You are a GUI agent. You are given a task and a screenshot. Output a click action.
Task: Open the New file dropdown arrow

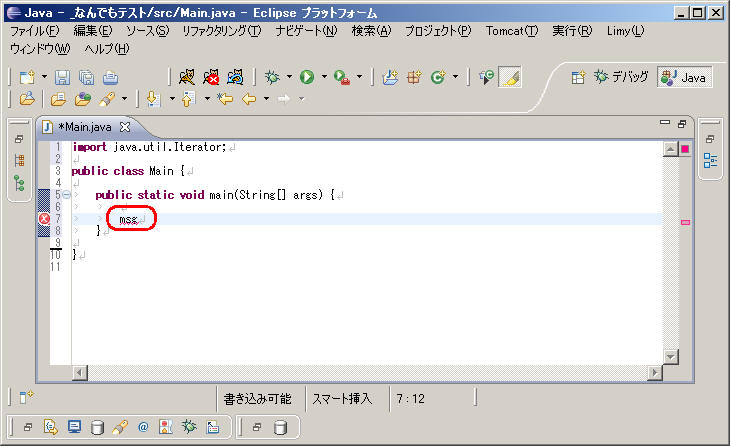click(44, 77)
